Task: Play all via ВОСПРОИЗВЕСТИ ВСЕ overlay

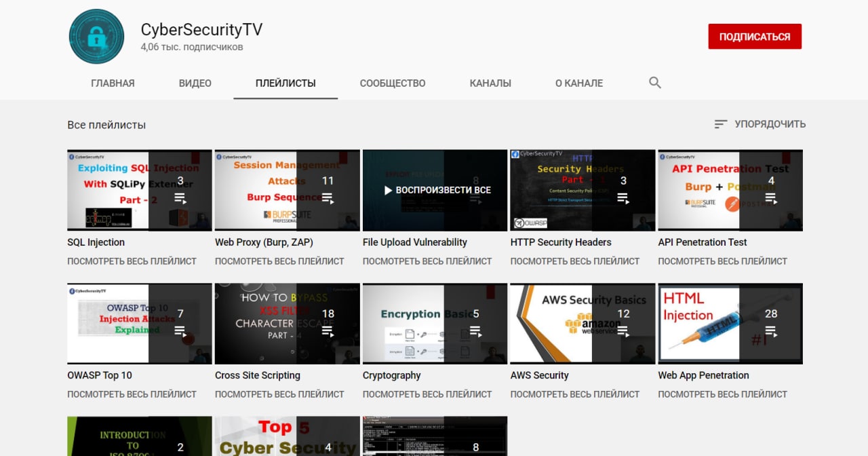Action: [437, 190]
